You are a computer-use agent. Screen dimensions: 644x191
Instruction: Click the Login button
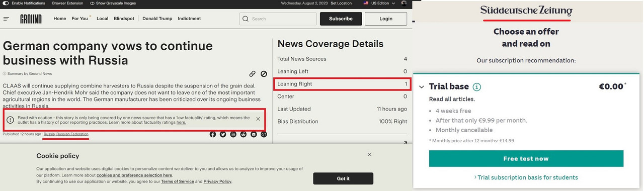pos(386,19)
